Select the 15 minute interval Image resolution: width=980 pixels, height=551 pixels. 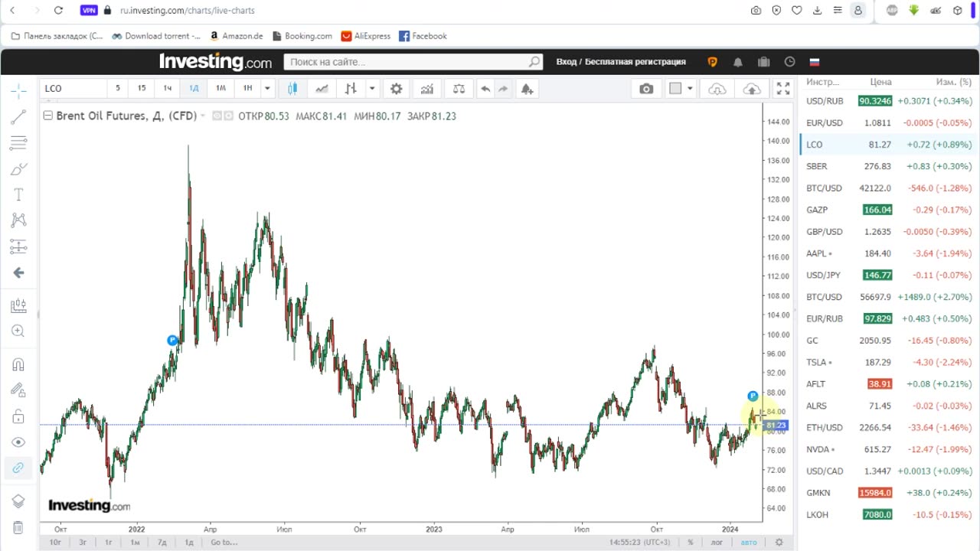[x=142, y=88]
